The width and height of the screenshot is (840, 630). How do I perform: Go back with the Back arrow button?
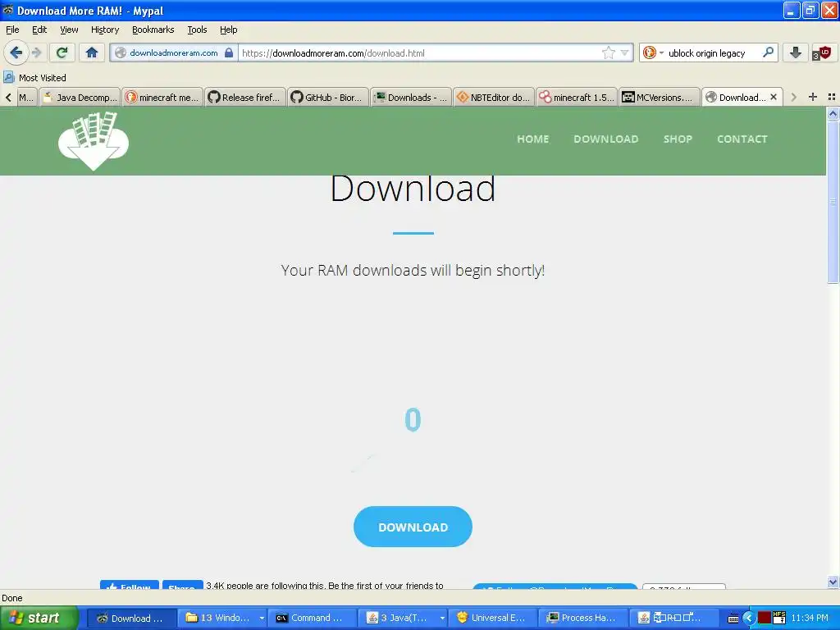16,52
